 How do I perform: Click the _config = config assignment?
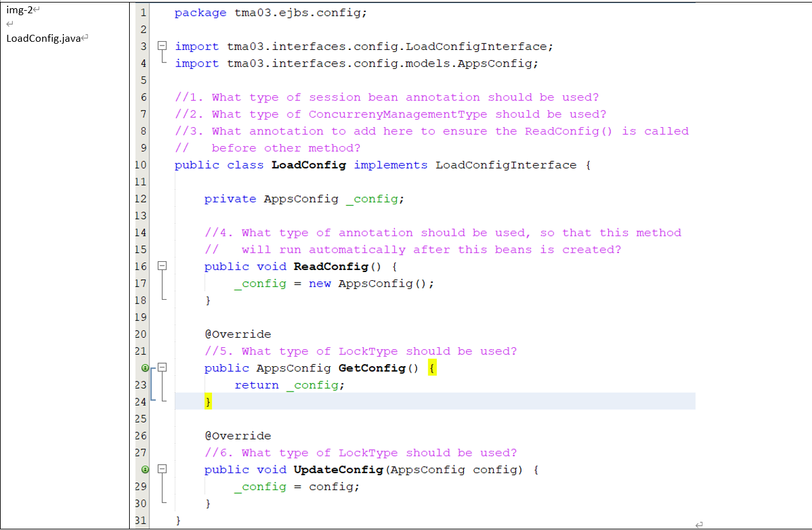tap(297, 486)
